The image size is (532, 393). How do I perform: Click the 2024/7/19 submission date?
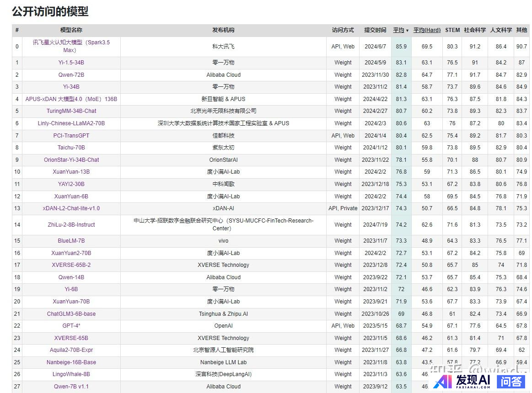(x=375, y=224)
